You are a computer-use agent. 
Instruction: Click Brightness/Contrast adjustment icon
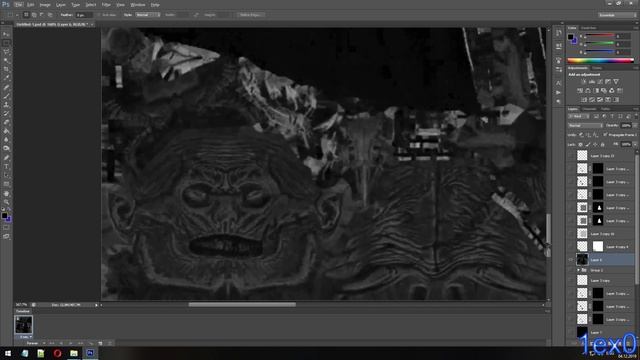click(x=584, y=82)
